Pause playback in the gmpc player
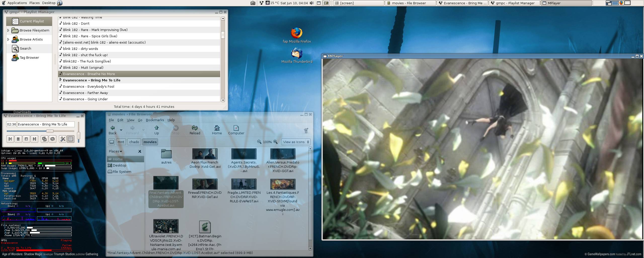The height and width of the screenshot is (258, 644). (x=18, y=139)
